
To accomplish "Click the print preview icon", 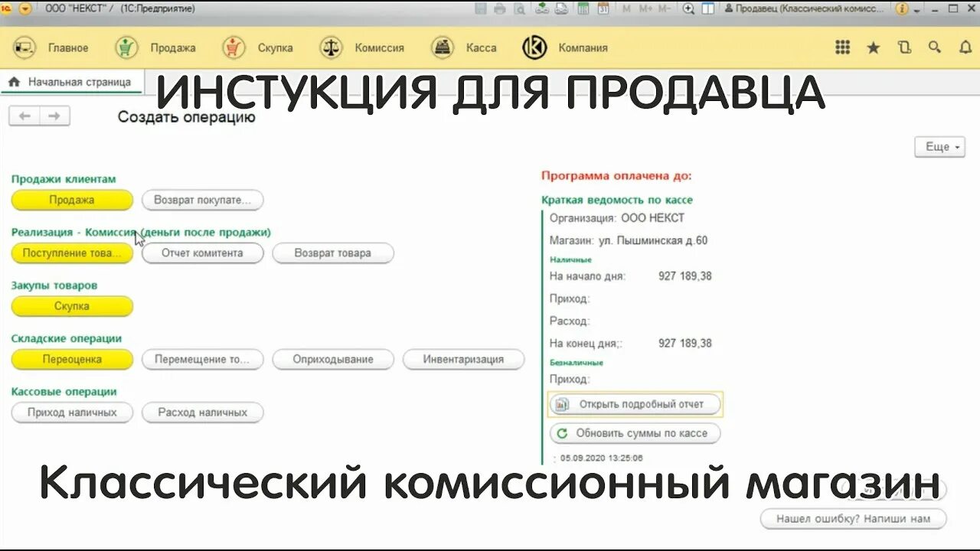I will pyautogui.click(x=520, y=8).
